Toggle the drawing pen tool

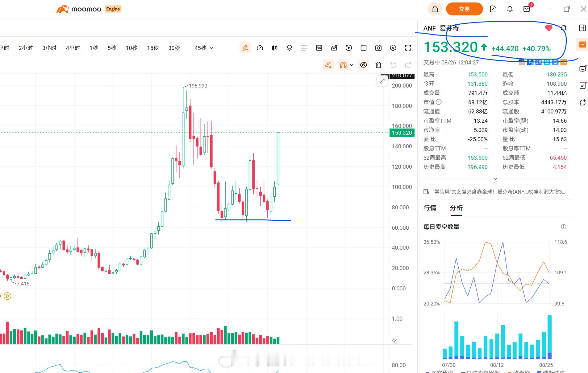(x=245, y=48)
